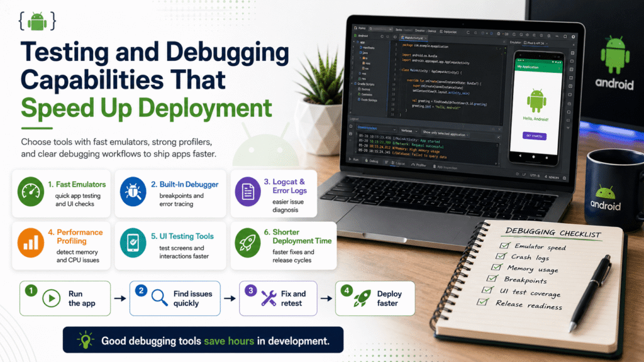Click the Good debugging tools save hours banner

[203, 340]
